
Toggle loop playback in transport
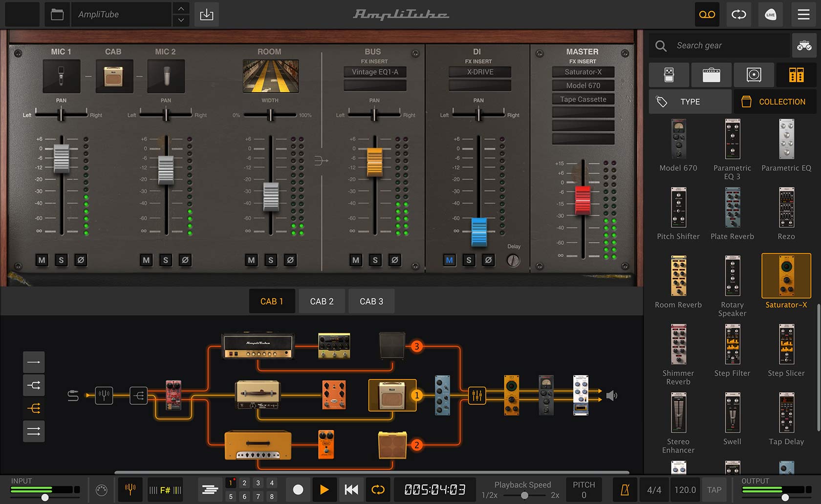[378, 489]
